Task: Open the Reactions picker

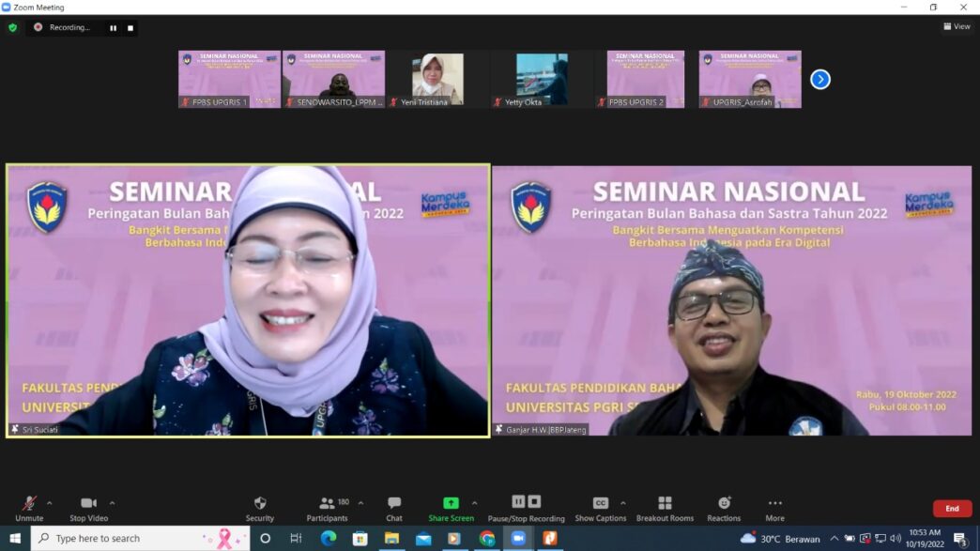Action: click(724, 508)
